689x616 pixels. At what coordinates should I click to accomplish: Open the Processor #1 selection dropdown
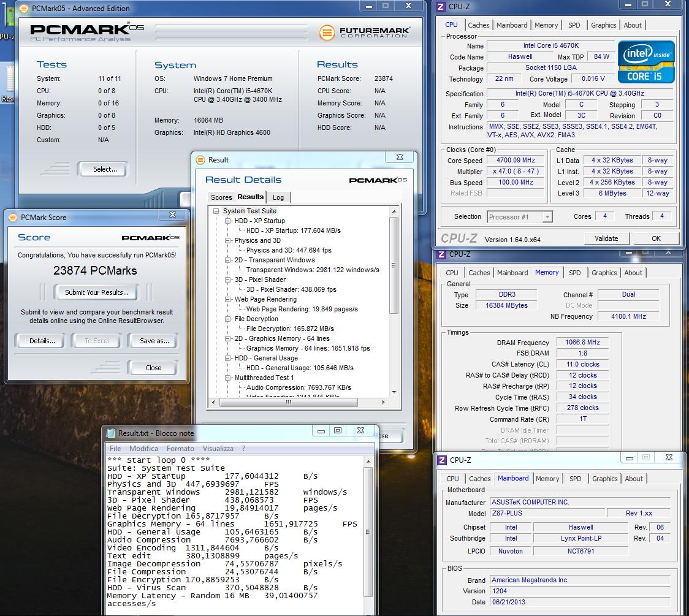547,217
